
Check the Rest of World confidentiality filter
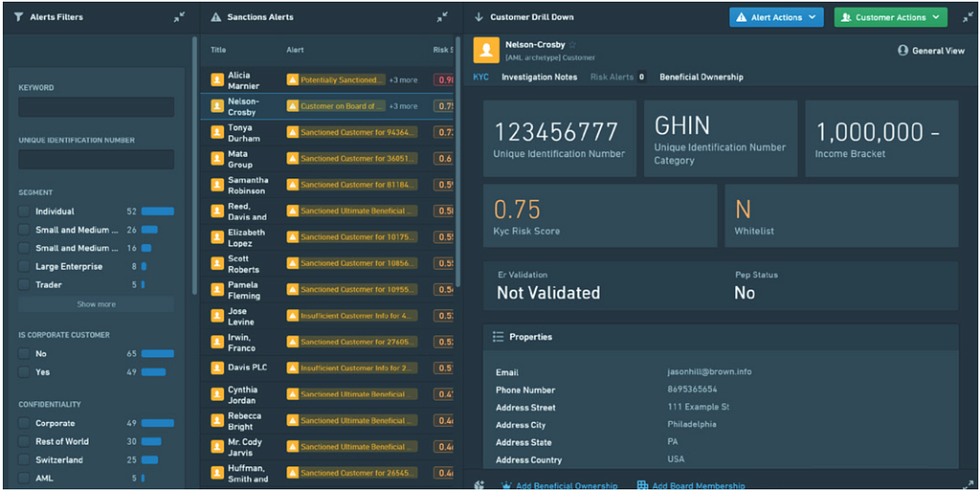click(x=24, y=441)
